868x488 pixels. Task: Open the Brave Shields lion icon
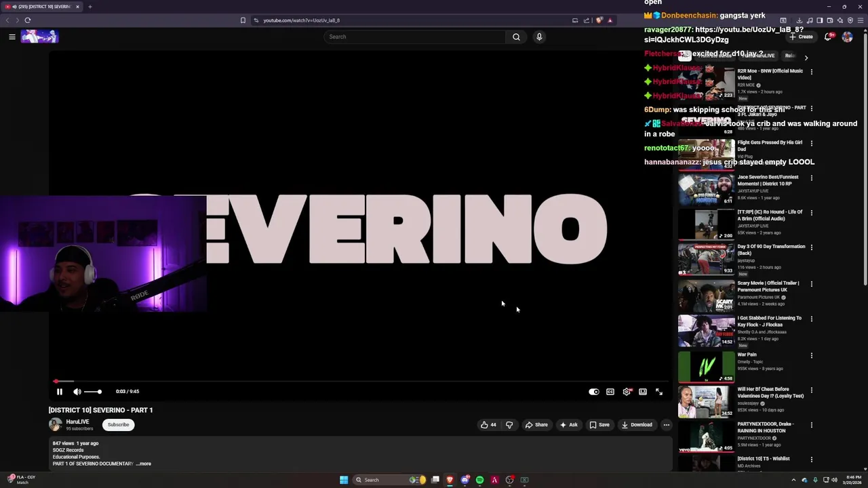pyautogui.click(x=599, y=20)
